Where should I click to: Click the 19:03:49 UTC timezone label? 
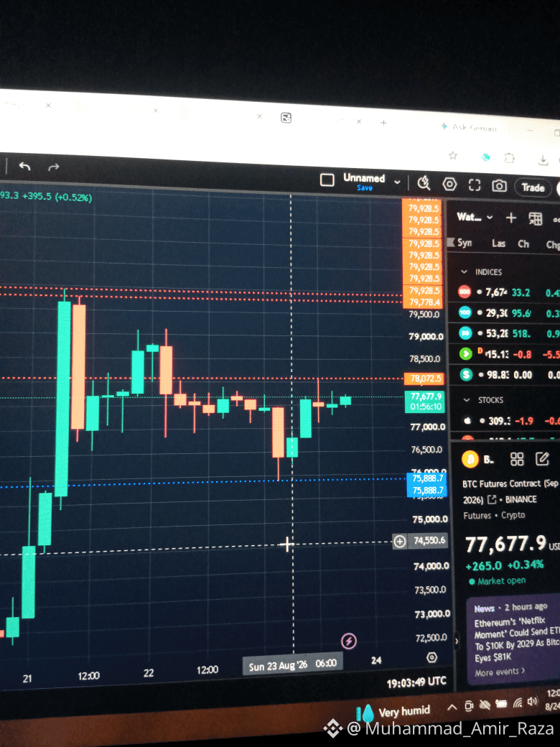coord(416,682)
